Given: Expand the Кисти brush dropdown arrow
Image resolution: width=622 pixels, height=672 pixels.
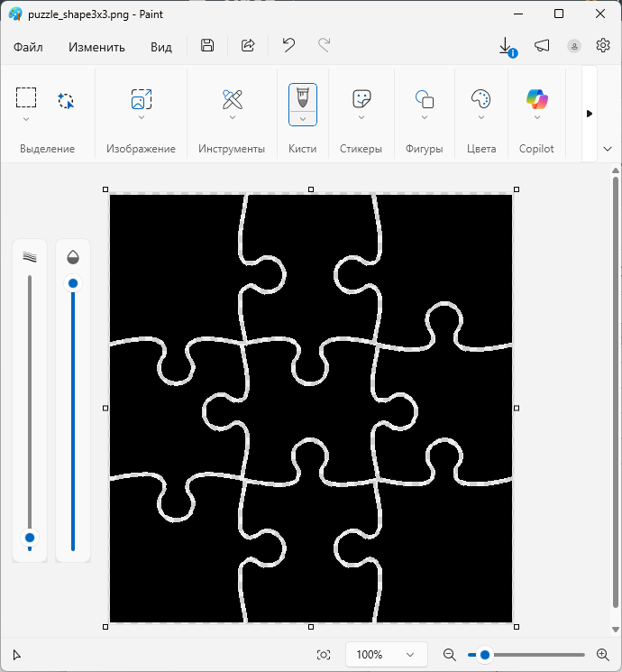Looking at the screenshot, I should 303,118.
